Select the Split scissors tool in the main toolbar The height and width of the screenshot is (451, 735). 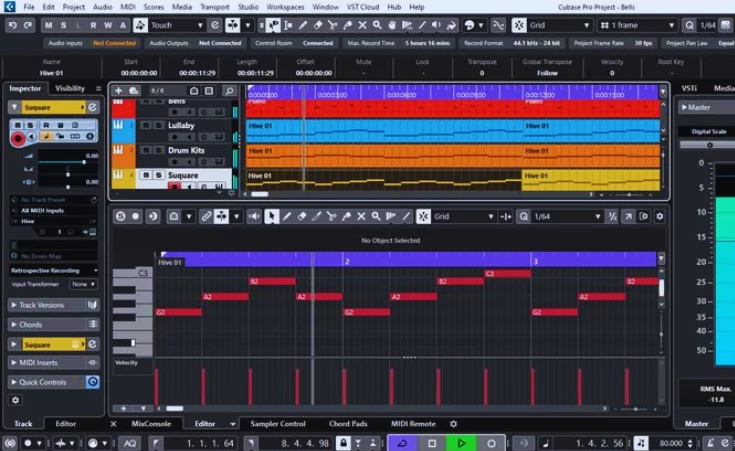[332, 25]
